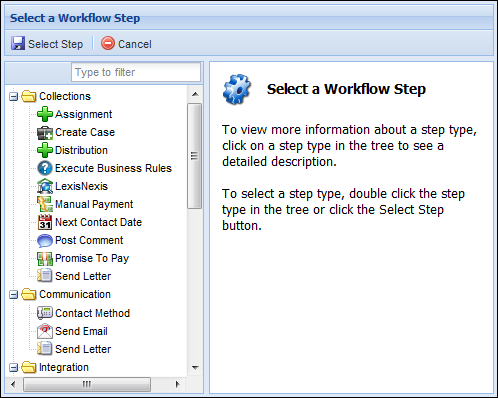The width and height of the screenshot is (498, 398).
Task: Click the envelope icon for Send Email
Action: click(45, 331)
